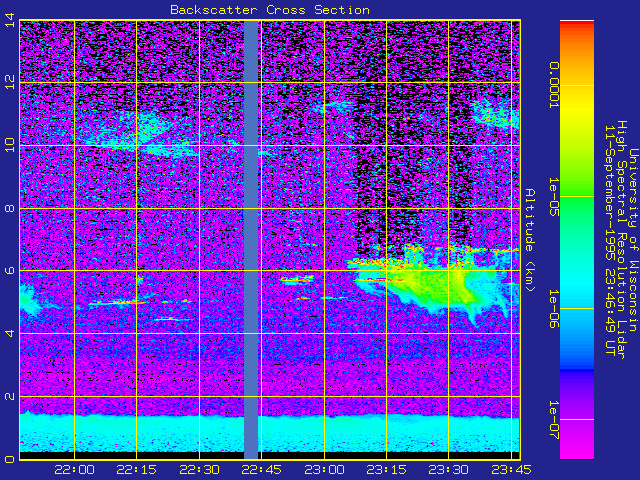This screenshot has width=640, height=480.
Task: Click the altitude label 2
Action: pyautogui.click(x=10, y=396)
